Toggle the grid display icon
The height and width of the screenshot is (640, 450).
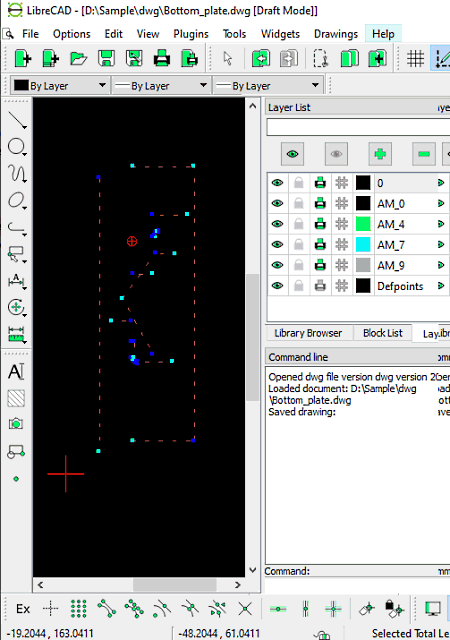point(415,58)
